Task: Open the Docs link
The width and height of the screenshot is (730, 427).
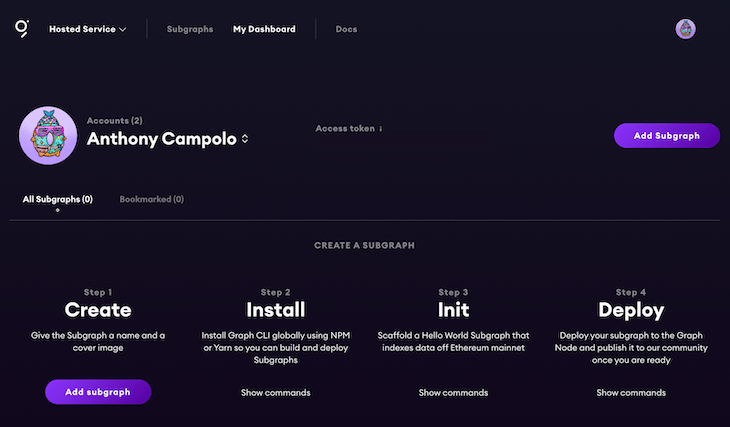Action: pyautogui.click(x=346, y=29)
